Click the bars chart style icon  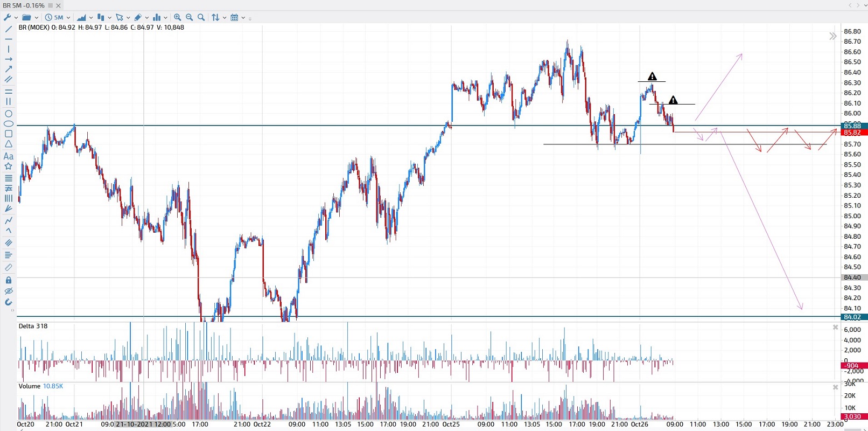(x=101, y=17)
